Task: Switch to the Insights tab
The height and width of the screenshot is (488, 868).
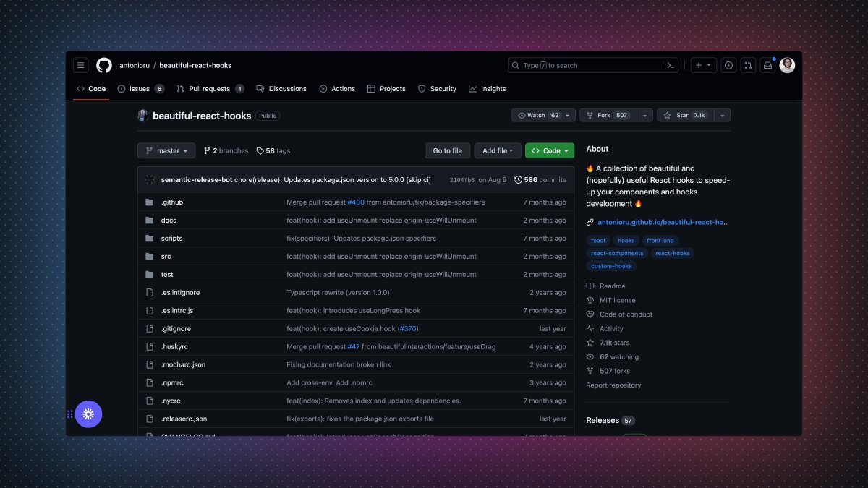Action: [488, 88]
